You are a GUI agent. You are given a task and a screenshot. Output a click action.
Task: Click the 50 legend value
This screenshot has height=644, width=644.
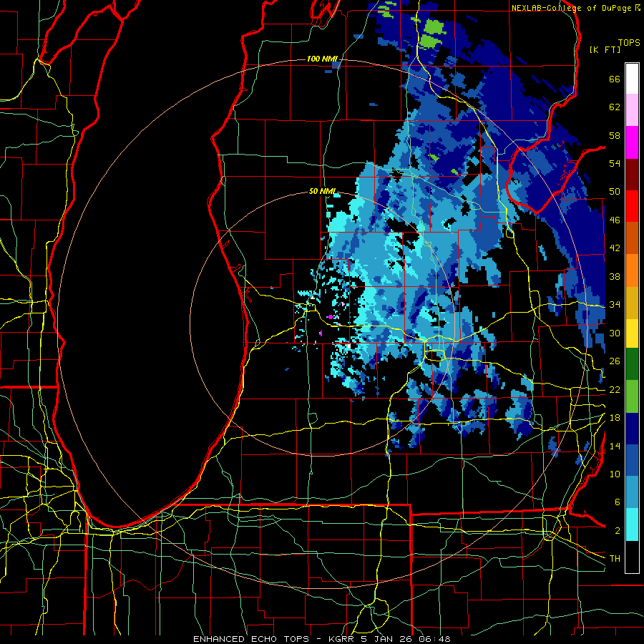point(615,192)
